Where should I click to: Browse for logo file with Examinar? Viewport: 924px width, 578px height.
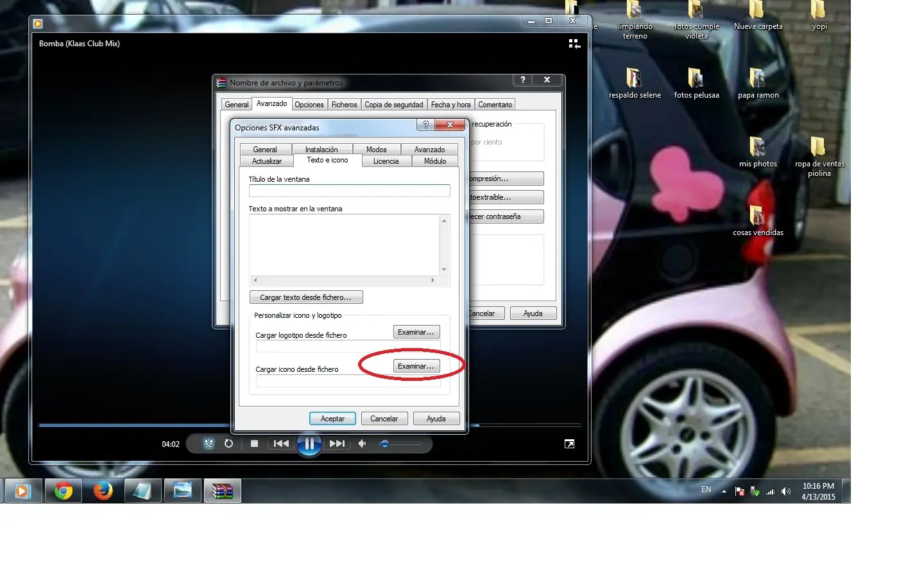(x=416, y=332)
